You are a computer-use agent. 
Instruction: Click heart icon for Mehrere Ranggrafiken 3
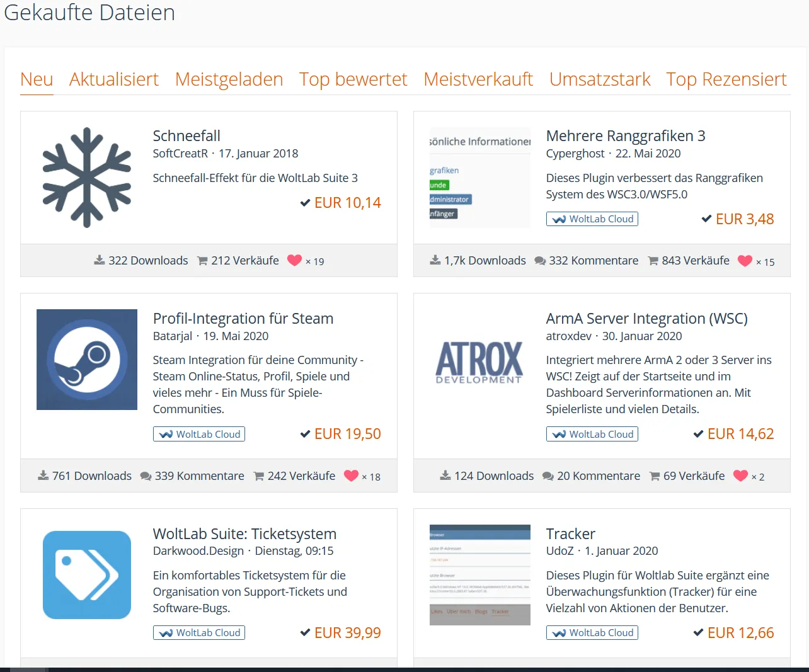pyautogui.click(x=745, y=261)
